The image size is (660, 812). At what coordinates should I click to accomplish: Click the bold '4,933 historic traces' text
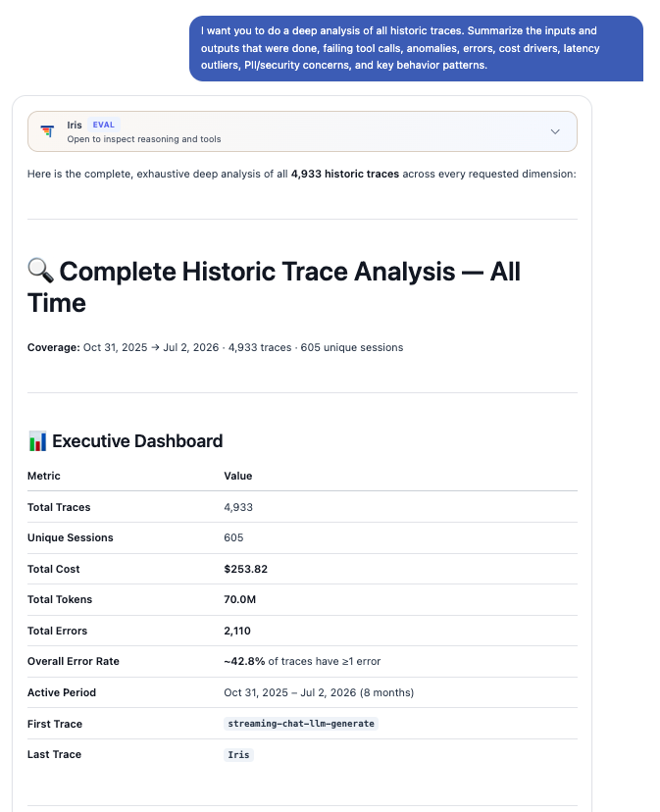click(345, 174)
